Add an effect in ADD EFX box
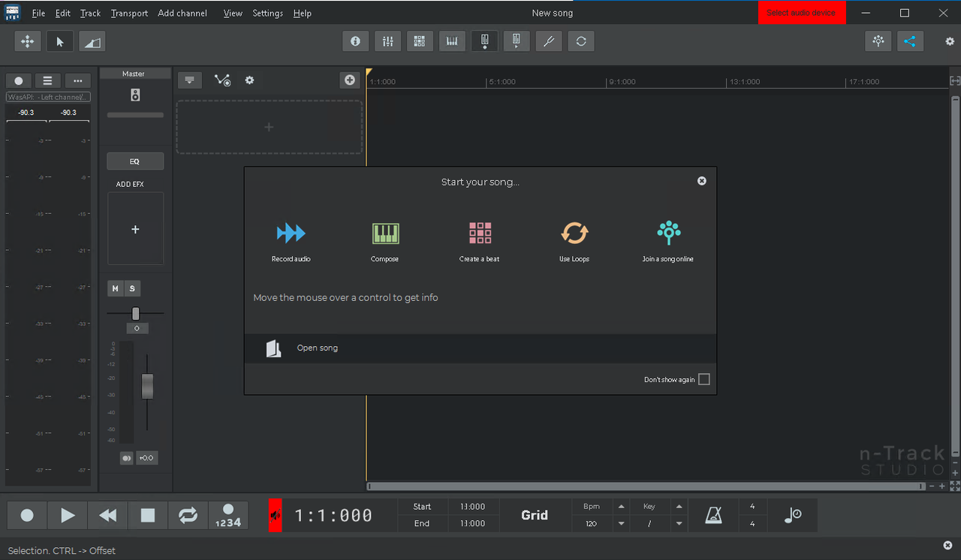This screenshot has height=560, width=961. tap(135, 229)
